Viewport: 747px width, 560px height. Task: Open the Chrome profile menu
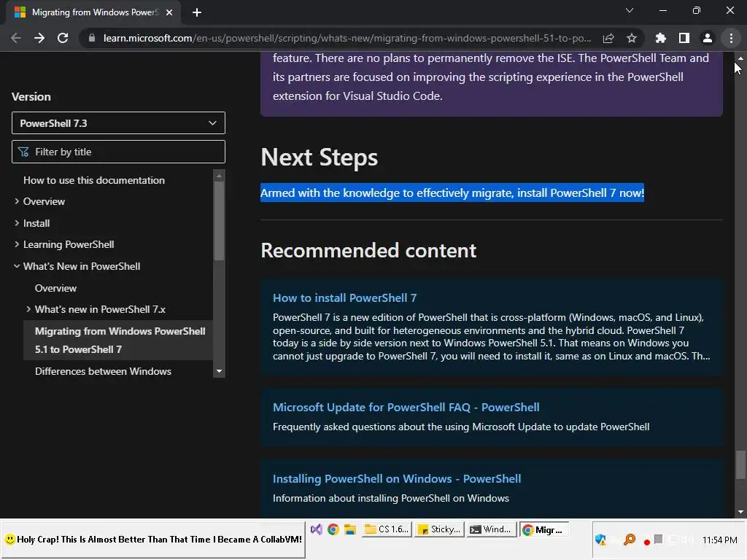(708, 38)
